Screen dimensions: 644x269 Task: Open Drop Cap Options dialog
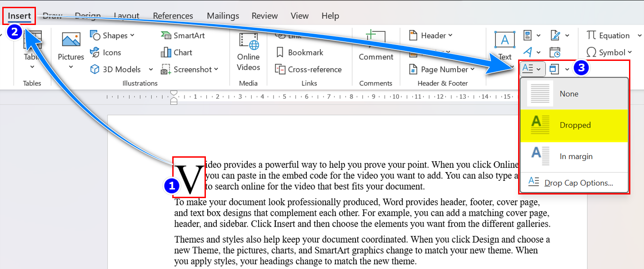click(x=574, y=183)
